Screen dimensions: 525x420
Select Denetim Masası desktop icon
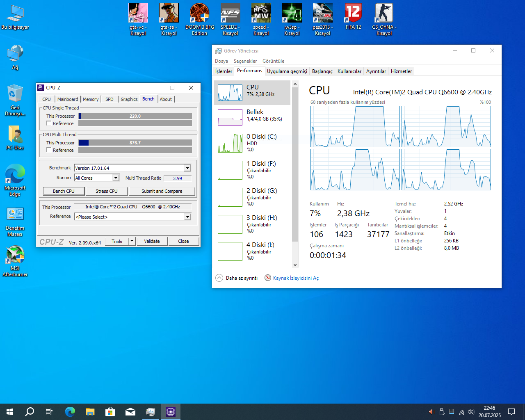pos(15,221)
